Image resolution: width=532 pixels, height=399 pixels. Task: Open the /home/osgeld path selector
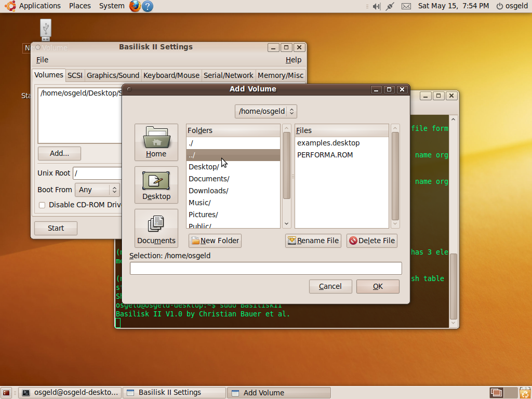(x=265, y=111)
